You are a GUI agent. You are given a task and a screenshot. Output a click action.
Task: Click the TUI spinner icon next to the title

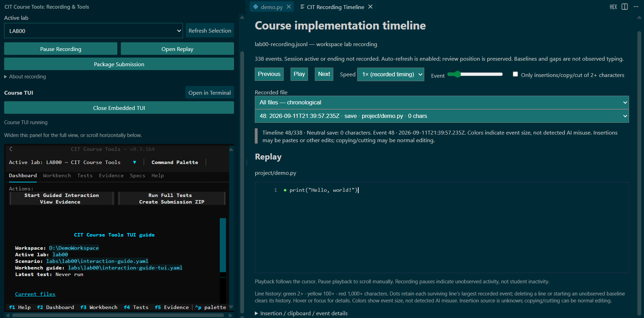point(11,149)
